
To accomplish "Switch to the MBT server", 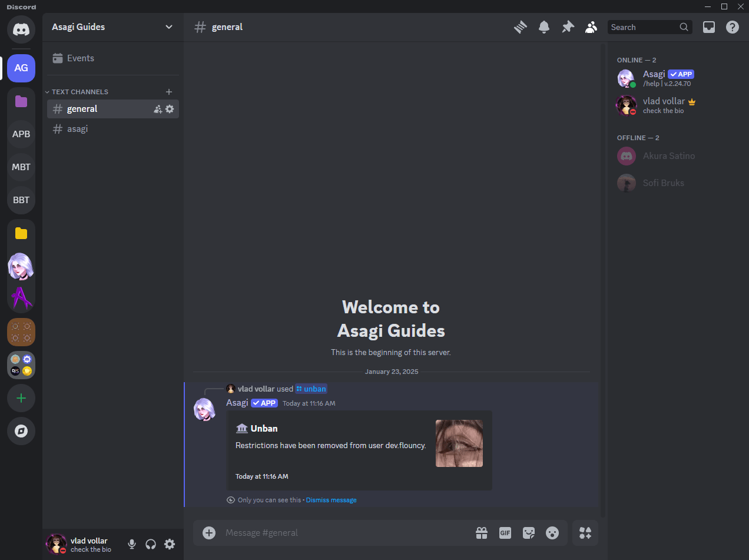I will click(x=21, y=167).
